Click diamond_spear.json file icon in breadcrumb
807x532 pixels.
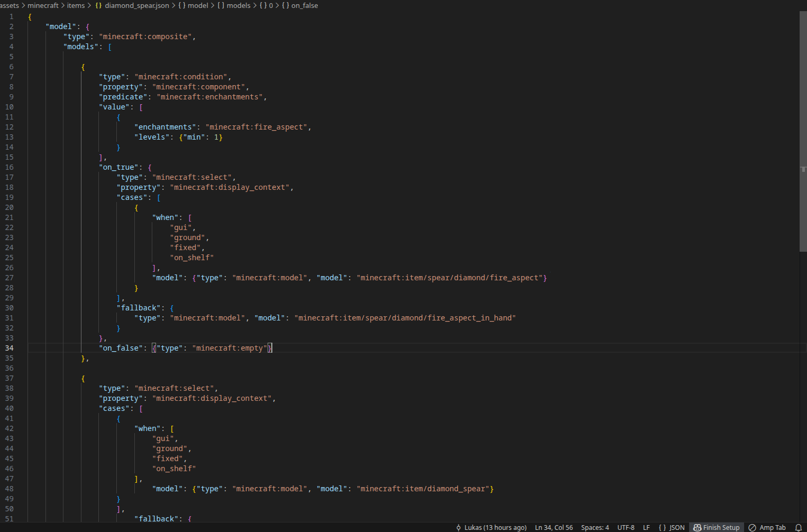pyautogui.click(x=98, y=5)
